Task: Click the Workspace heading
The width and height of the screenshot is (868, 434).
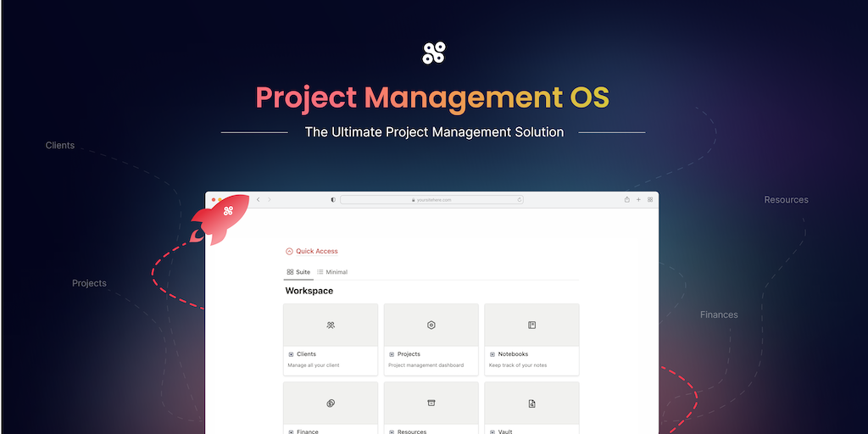Action: click(x=309, y=291)
